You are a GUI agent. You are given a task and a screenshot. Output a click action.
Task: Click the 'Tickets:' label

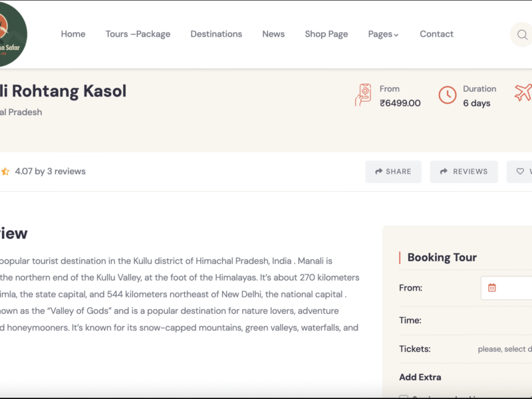pos(414,348)
